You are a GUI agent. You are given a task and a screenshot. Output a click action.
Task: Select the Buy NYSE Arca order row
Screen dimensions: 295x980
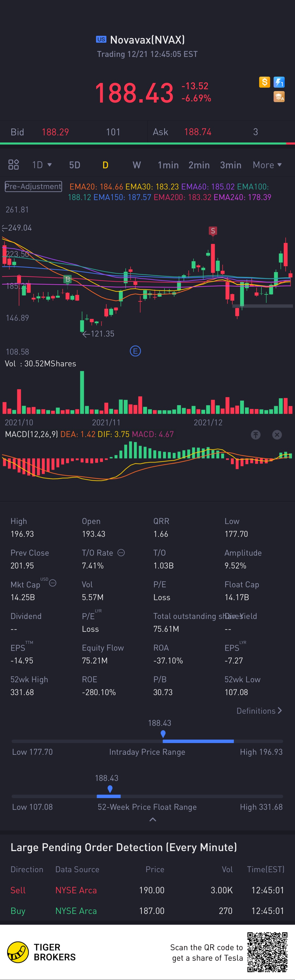pos(147,911)
